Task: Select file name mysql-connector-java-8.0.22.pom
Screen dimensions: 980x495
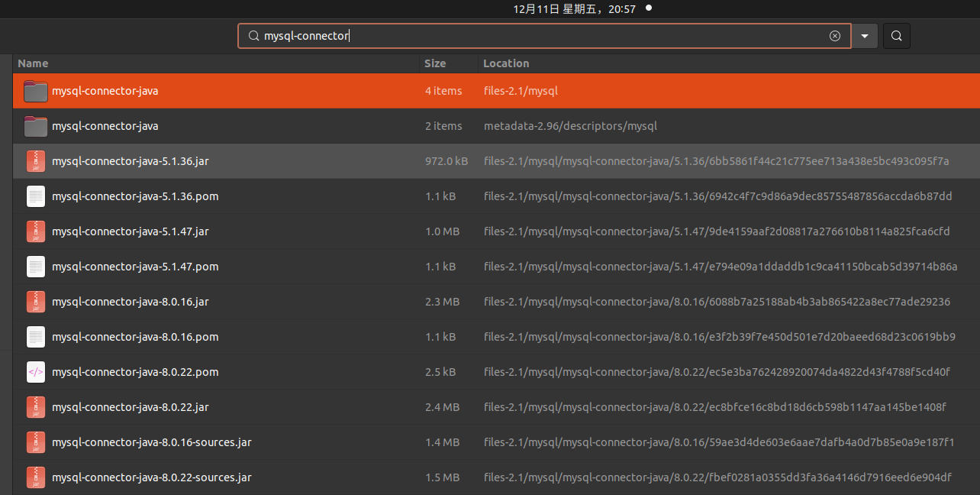Action: click(135, 372)
